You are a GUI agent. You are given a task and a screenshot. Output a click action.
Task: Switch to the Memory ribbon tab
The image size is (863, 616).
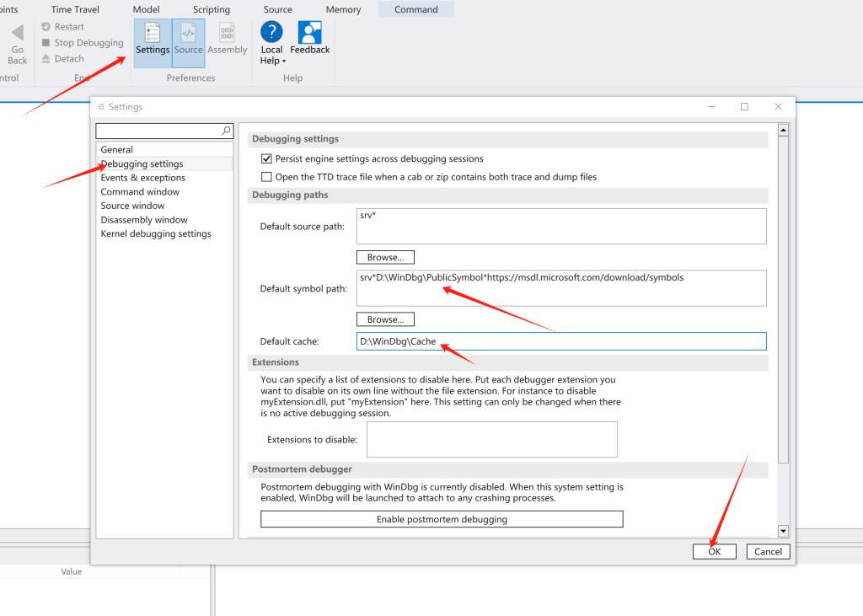(x=343, y=10)
